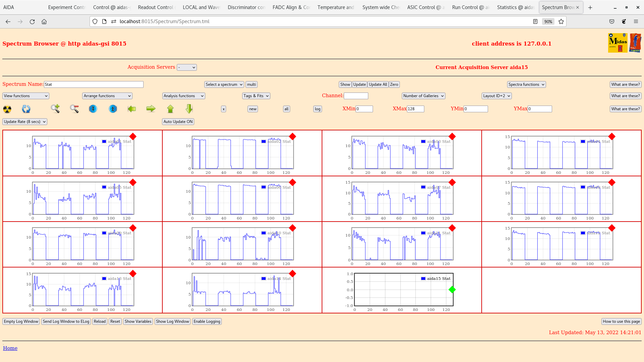
Task: Click the Zero button
Action: (x=394, y=84)
